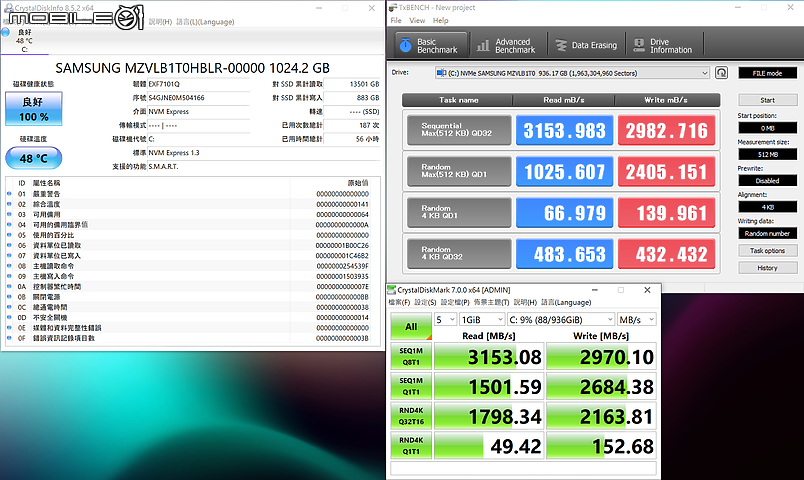The image size is (804, 480).
Task: Click Writing data Random number setting
Action: pyautogui.click(x=768, y=233)
